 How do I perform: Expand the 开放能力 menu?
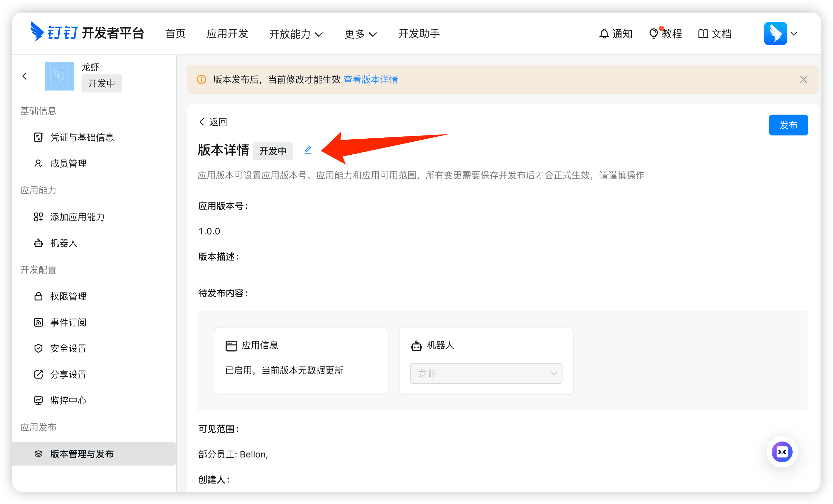pos(296,34)
